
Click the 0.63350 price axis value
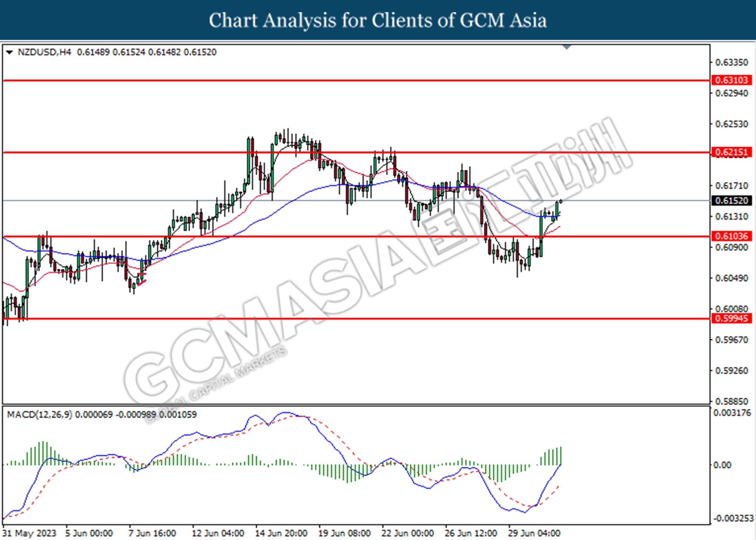(x=731, y=62)
